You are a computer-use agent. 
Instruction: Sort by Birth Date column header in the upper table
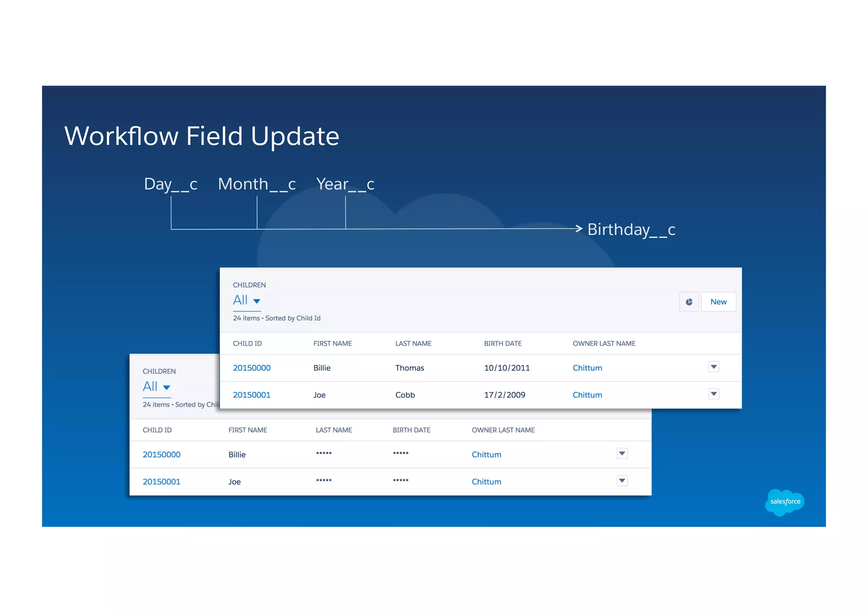click(x=503, y=344)
